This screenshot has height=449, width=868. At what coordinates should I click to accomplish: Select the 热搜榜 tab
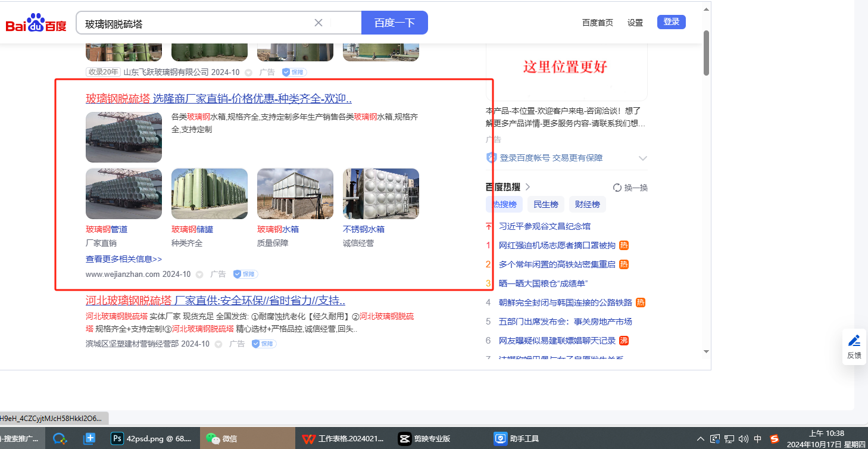click(504, 205)
